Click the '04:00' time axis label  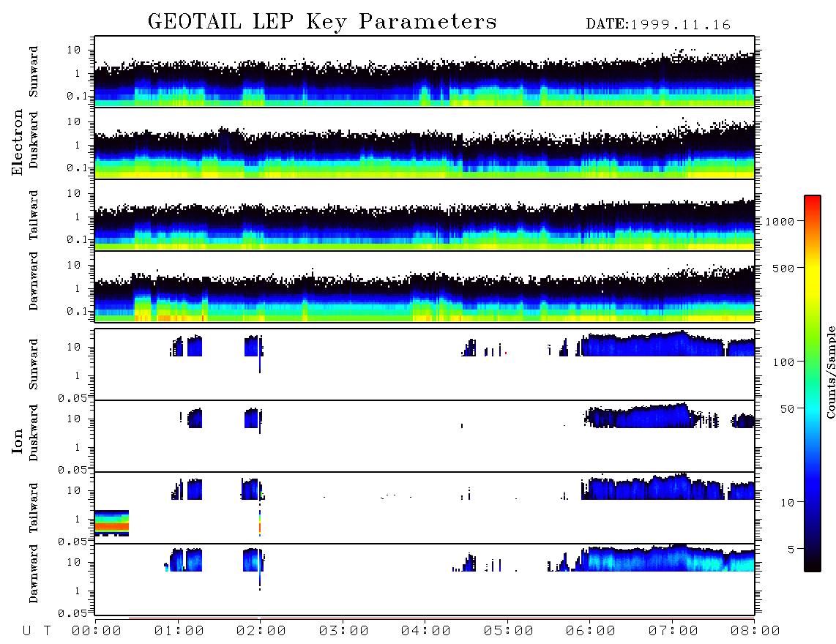pos(426,632)
